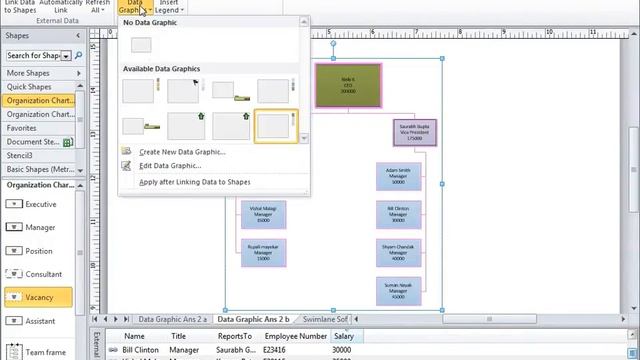Choose the data graphic with black flag icon

pos(186,91)
